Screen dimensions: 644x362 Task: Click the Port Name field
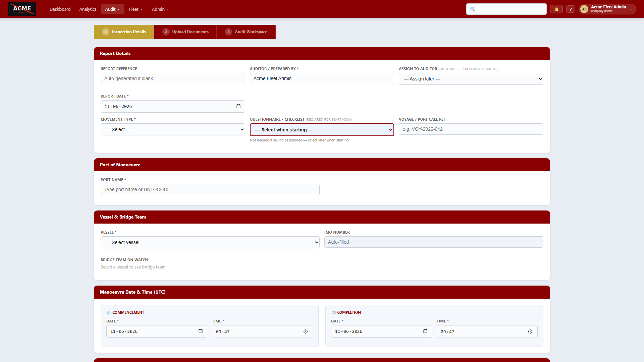(x=210, y=189)
